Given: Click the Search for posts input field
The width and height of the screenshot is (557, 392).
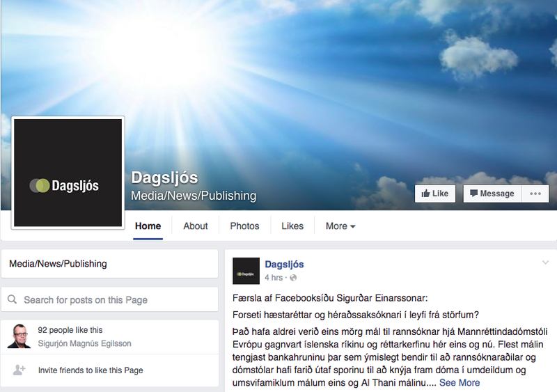Looking at the screenshot, I should pyautogui.click(x=109, y=299).
